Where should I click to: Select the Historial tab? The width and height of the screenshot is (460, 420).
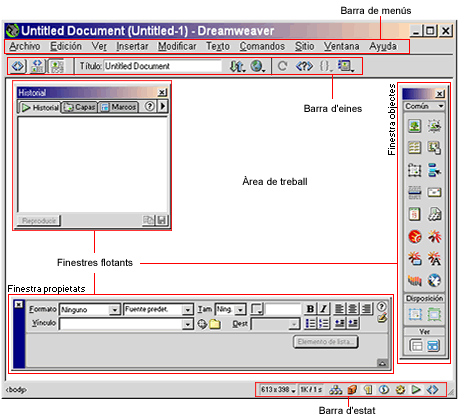pos(39,107)
